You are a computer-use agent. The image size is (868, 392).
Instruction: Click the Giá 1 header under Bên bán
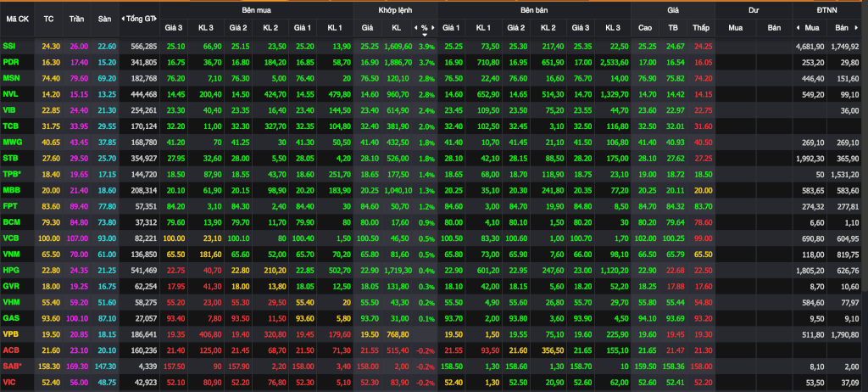tap(451, 27)
